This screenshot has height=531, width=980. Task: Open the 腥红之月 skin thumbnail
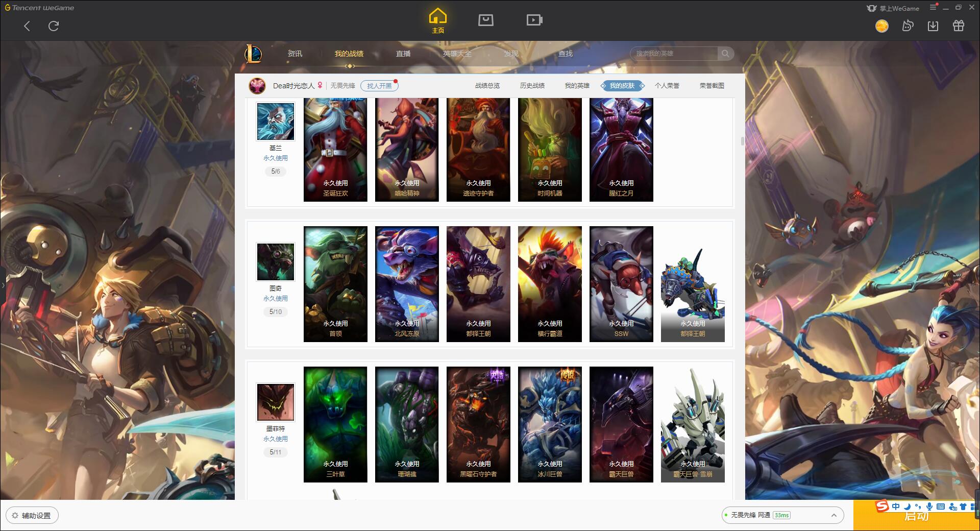(x=621, y=150)
